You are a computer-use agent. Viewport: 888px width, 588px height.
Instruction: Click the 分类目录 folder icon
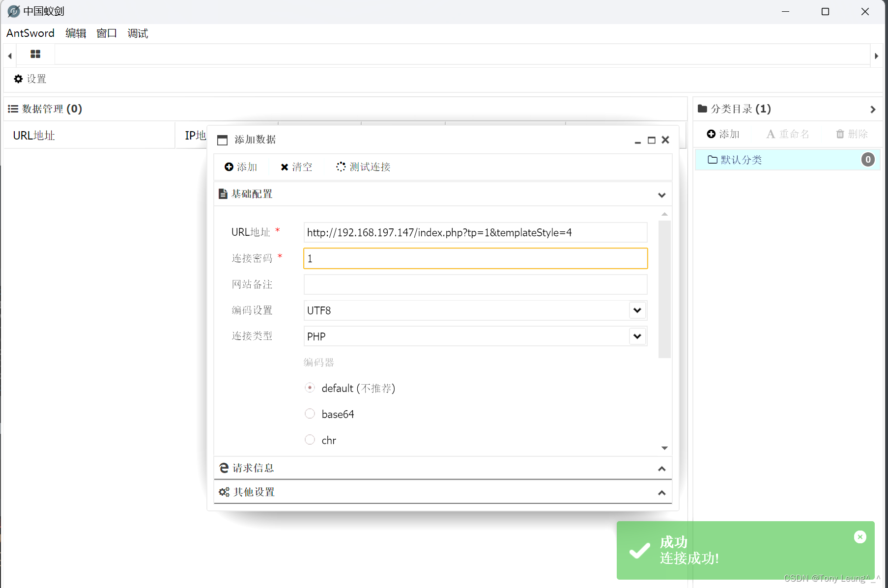(x=702, y=109)
